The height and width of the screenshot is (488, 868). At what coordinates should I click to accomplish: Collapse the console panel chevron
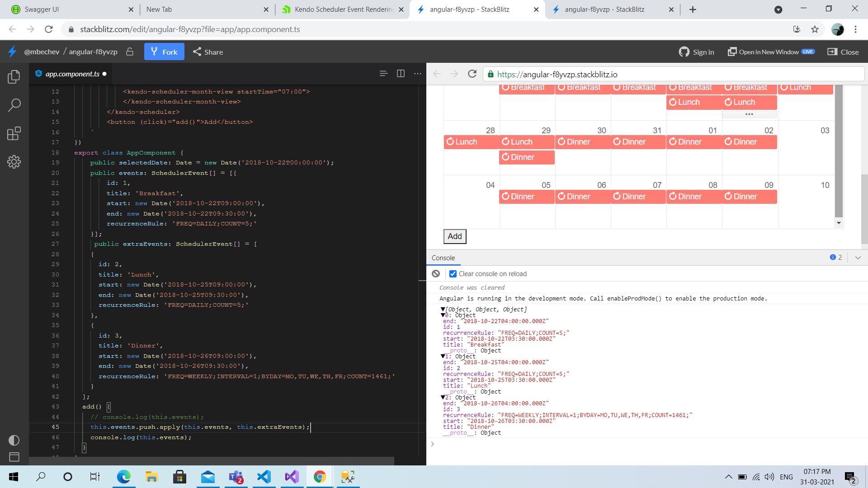click(x=858, y=258)
